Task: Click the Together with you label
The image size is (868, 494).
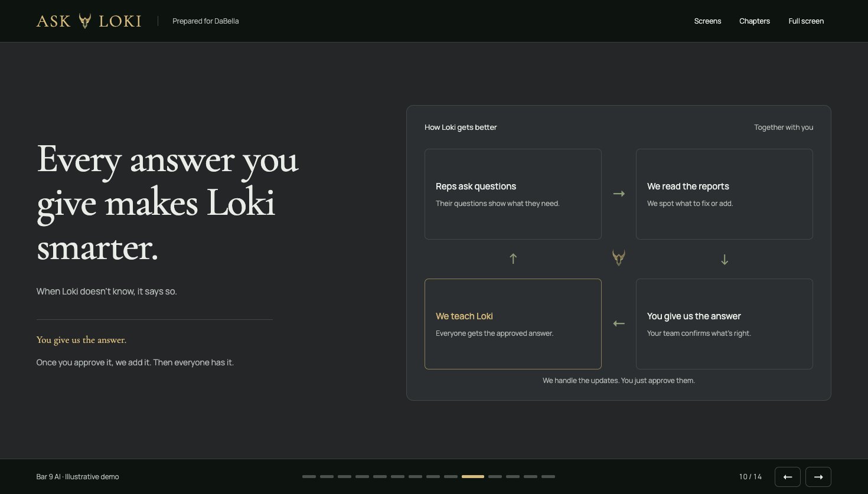Action: tap(784, 127)
